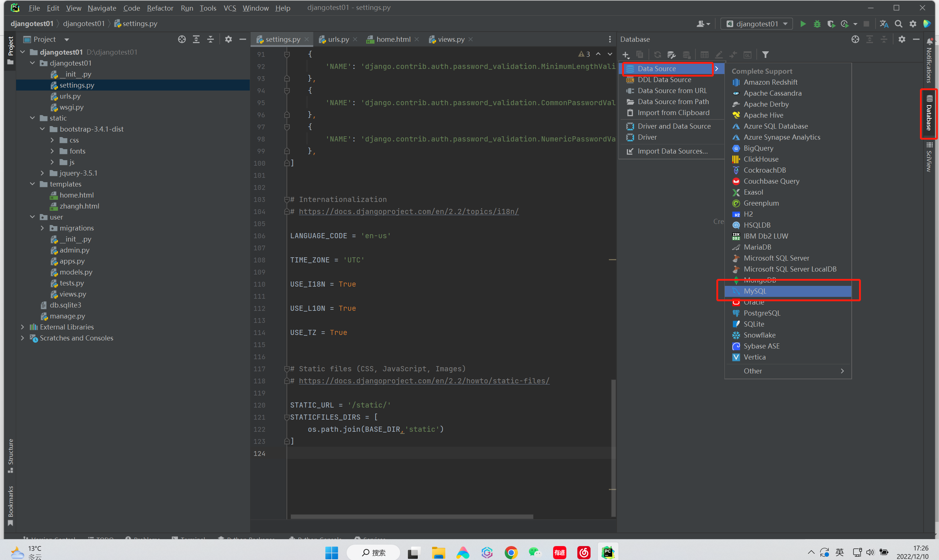Open the djangotest01 run configuration dropdown

757,24
